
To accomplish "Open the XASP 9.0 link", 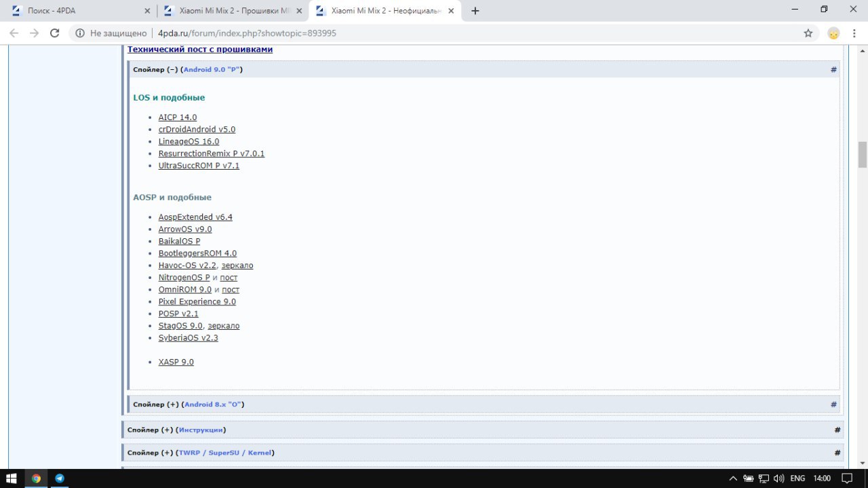I will [176, 362].
